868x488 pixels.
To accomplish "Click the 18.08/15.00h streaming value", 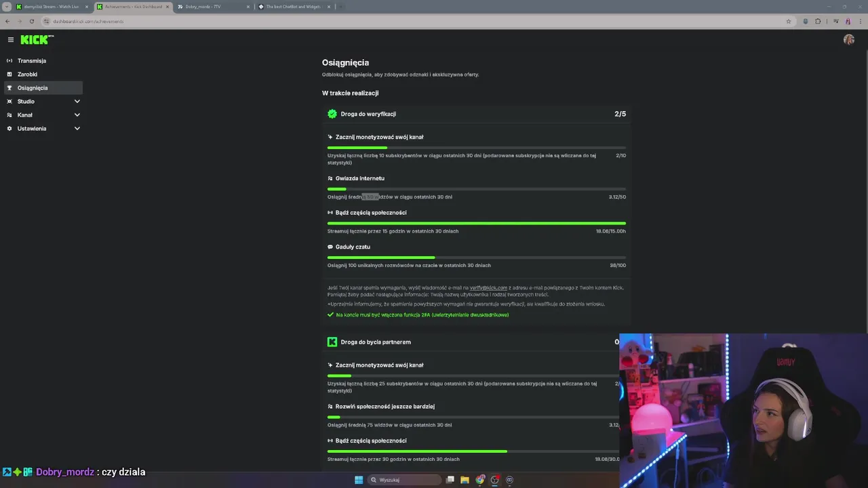I will 610,231.
